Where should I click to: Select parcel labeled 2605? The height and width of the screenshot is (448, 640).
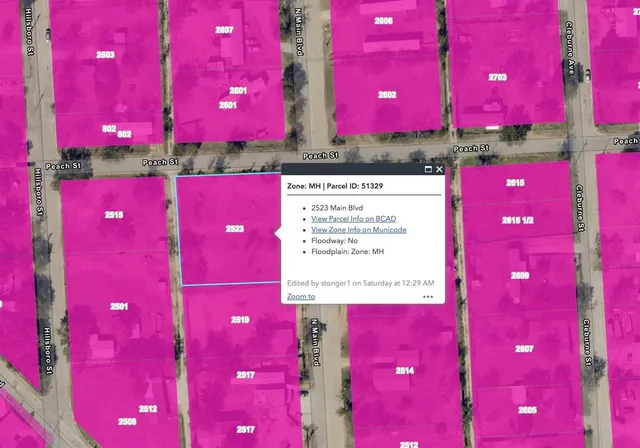pos(527,410)
